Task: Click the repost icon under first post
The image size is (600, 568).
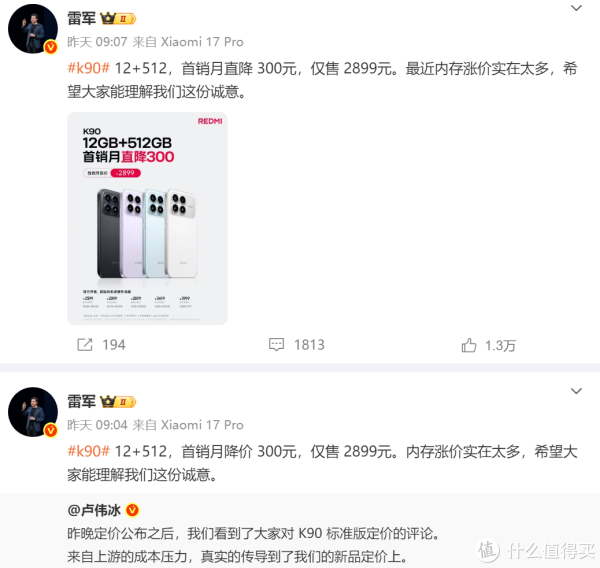Action: 85,344
